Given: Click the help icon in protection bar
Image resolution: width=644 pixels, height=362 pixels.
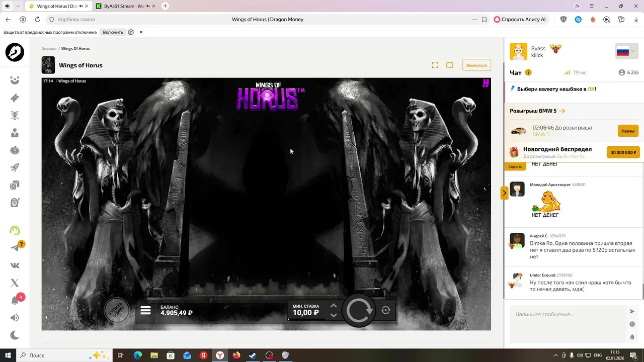Looking at the screenshot, I should coord(131,32).
